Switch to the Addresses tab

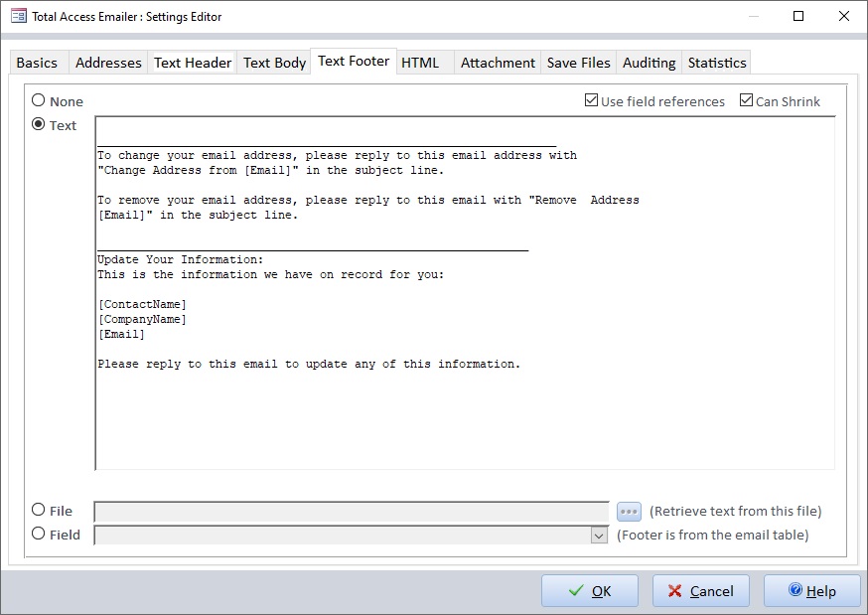[108, 63]
